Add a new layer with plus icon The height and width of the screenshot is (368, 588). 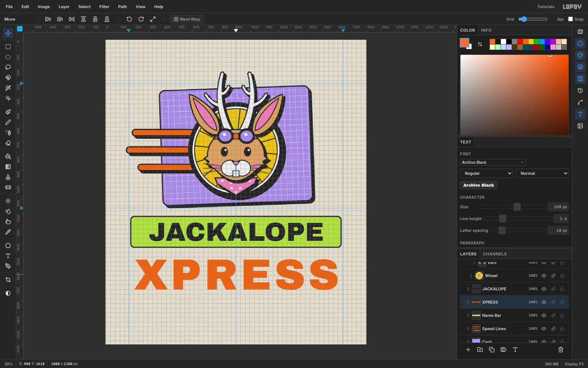pyautogui.click(x=468, y=350)
